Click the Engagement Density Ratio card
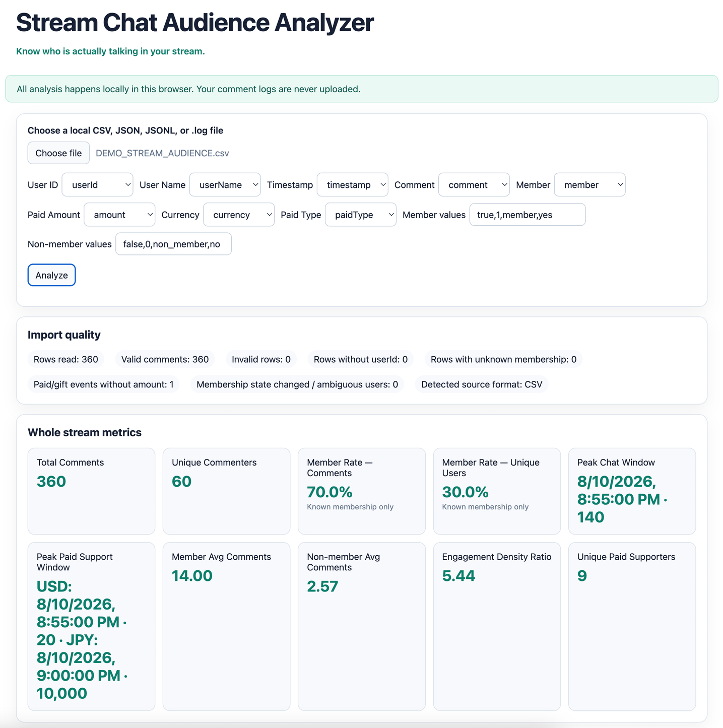The width and height of the screenshot is (723, 728). (497, 626)
